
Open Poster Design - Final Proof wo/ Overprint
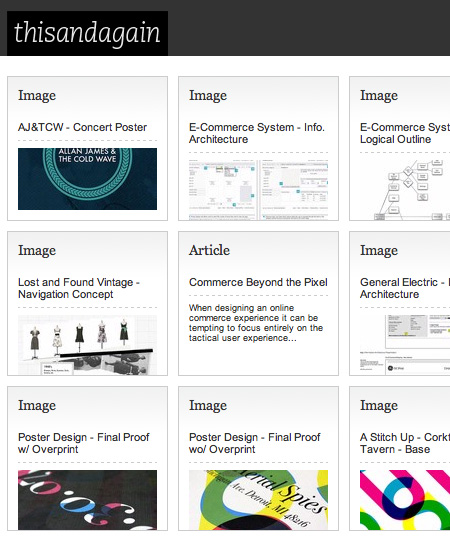pos(255,443)
